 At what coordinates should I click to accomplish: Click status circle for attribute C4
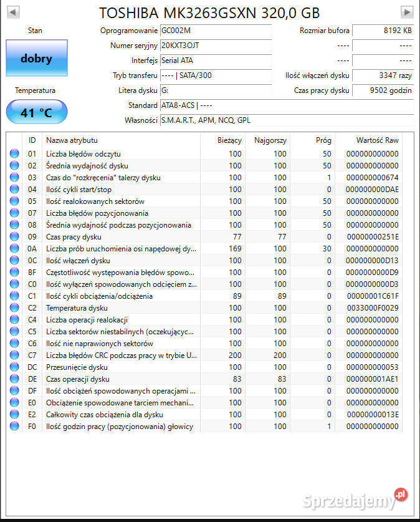(14, 319)
